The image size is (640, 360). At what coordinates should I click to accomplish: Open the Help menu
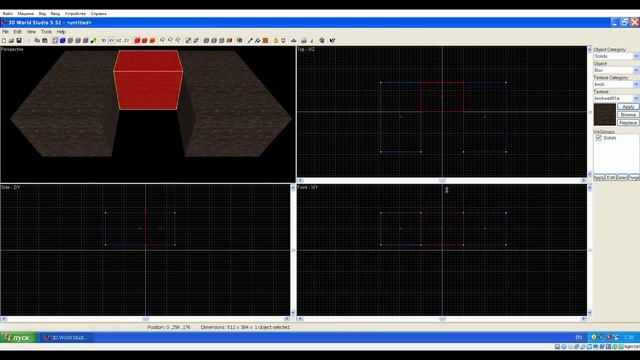click(x=61, y=31)
